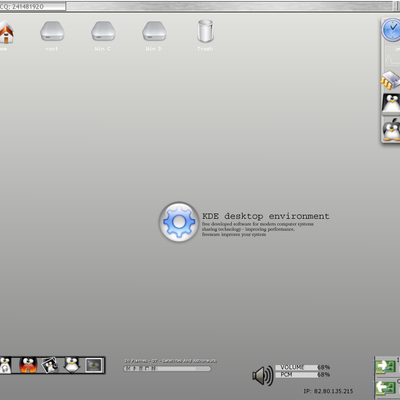The image size is (400, 400).
Task: Click the CPU load graph widget
Action: [x=393, y=56]
